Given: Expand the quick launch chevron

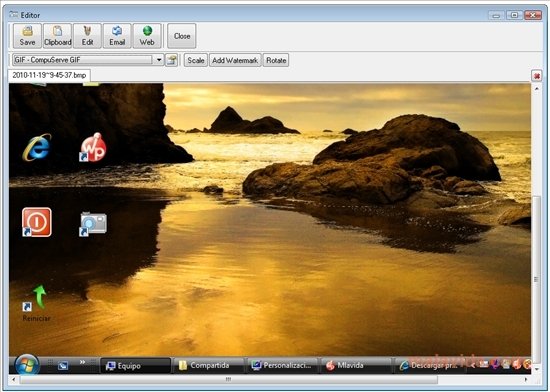Looking at the screenshot, I should [x=82, y=362].
